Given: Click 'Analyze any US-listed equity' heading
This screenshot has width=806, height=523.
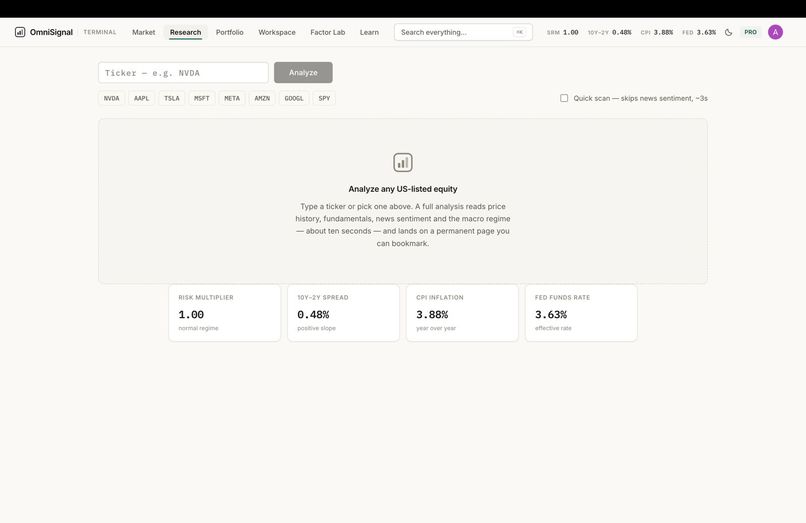Looking at the screenshot, I should [x=402, y=189].
